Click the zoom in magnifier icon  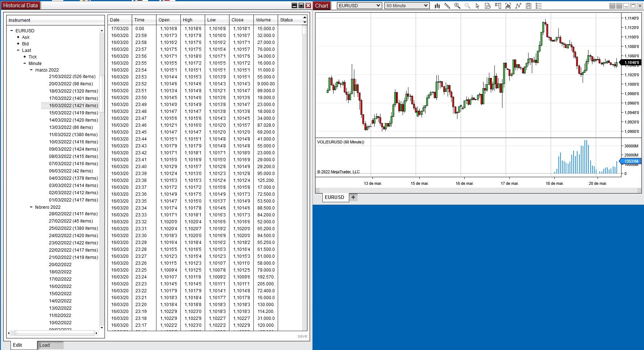pyautogui.click(x=457, y=6)
